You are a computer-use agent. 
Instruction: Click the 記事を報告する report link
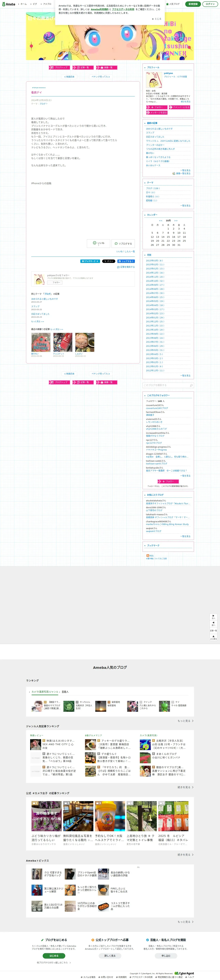pyautogui.click(x=126, y=267)
